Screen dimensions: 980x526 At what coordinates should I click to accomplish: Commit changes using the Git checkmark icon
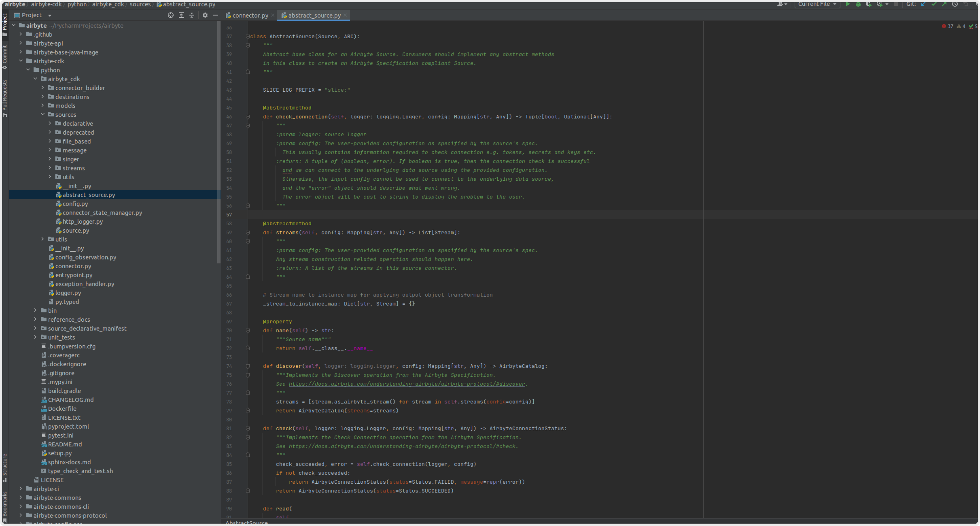click(x=934, y=5)
